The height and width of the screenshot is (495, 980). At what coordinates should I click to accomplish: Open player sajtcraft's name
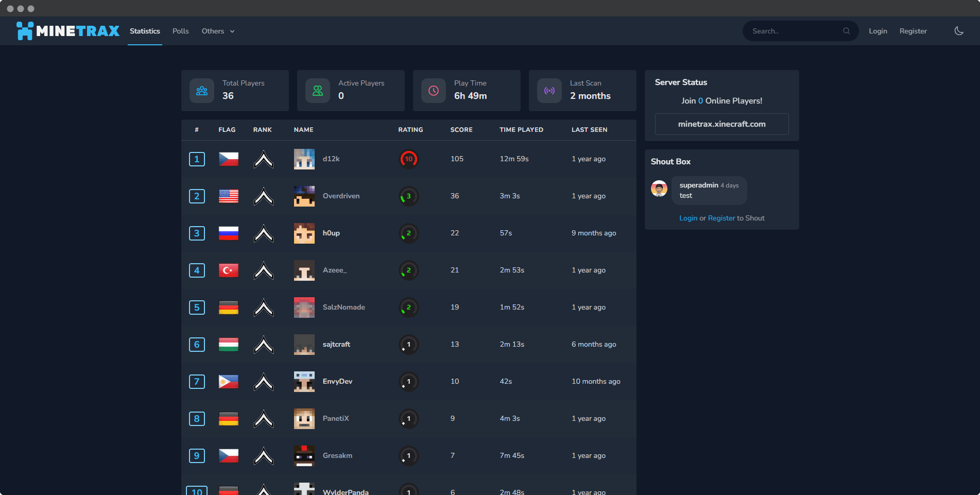pos(336,345)
